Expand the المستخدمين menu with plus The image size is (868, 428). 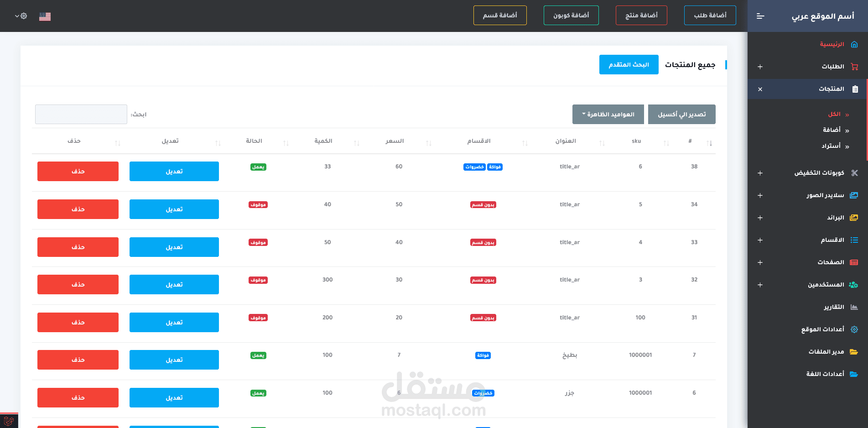760,285
